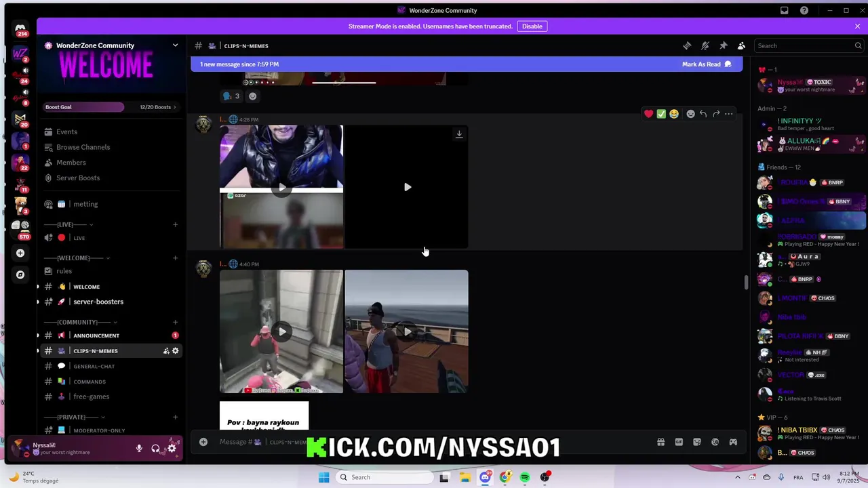
Task: Open User Settings gear icon
Action: 172,448
